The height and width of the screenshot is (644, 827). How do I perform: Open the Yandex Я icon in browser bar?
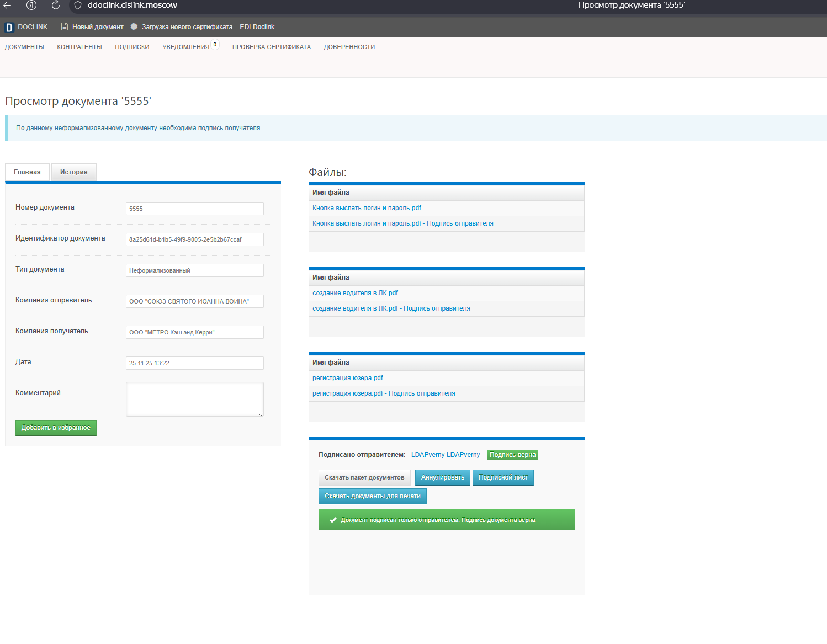click(31, 5)
